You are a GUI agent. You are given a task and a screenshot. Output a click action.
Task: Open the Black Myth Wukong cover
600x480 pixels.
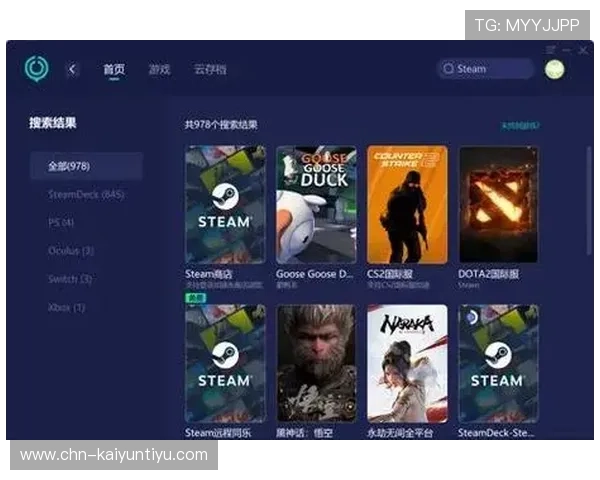click(316, 364)
